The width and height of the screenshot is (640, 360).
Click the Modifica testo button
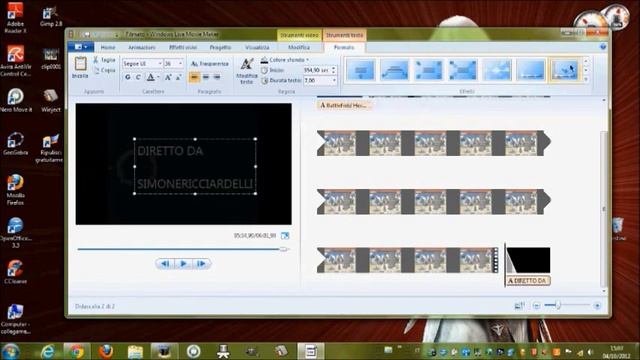247,71
